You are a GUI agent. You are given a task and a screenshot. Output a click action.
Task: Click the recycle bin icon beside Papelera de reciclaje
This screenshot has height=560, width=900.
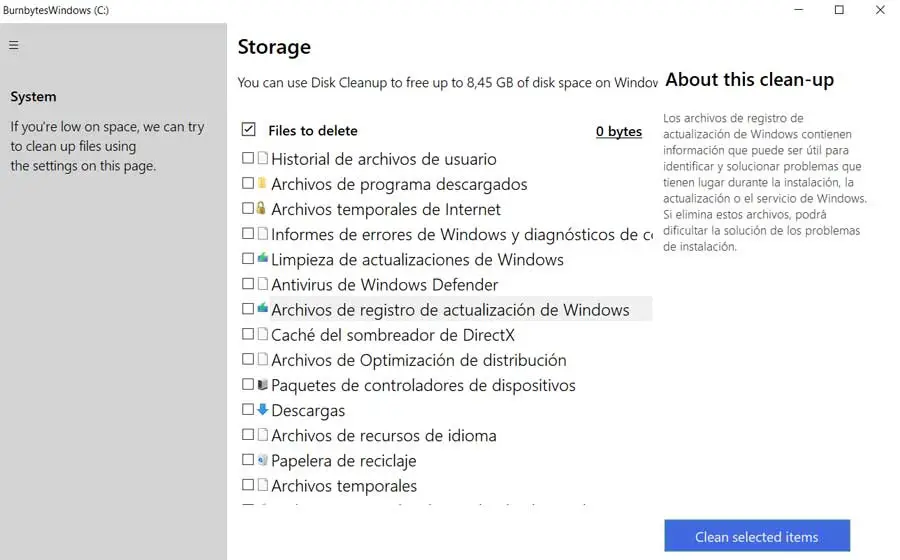262,460
